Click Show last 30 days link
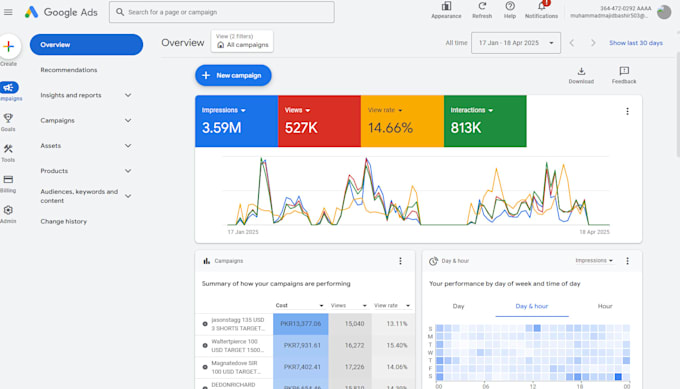 (636, 43)
